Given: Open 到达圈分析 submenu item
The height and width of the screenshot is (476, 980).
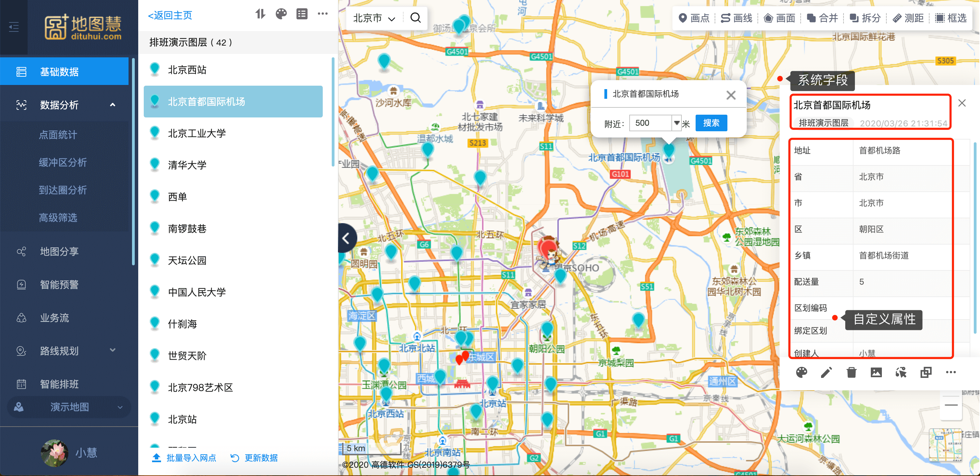Looking at the screenshot, I should [63, 190].
